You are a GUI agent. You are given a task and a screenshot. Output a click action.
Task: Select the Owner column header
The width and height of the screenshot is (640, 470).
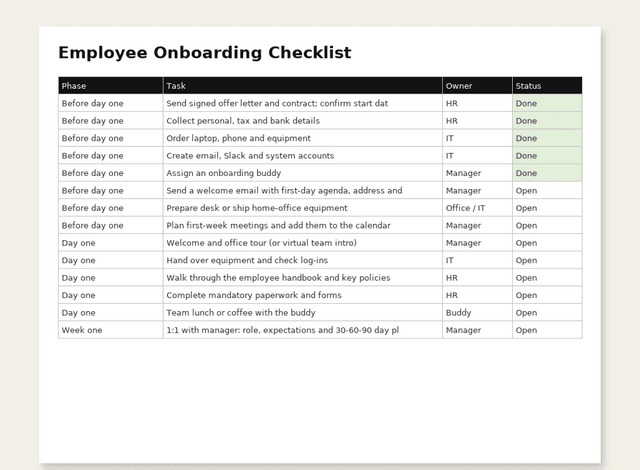coord(477,86)
